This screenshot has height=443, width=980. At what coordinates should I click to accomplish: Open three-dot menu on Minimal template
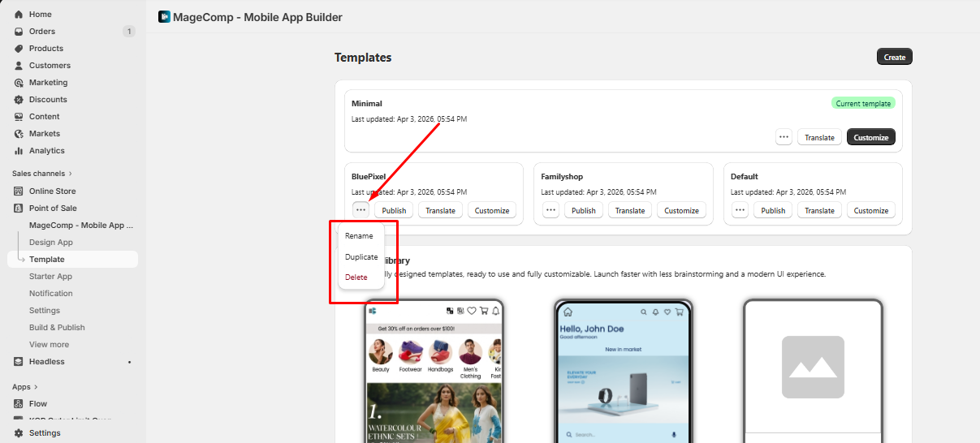pos(784,137)
